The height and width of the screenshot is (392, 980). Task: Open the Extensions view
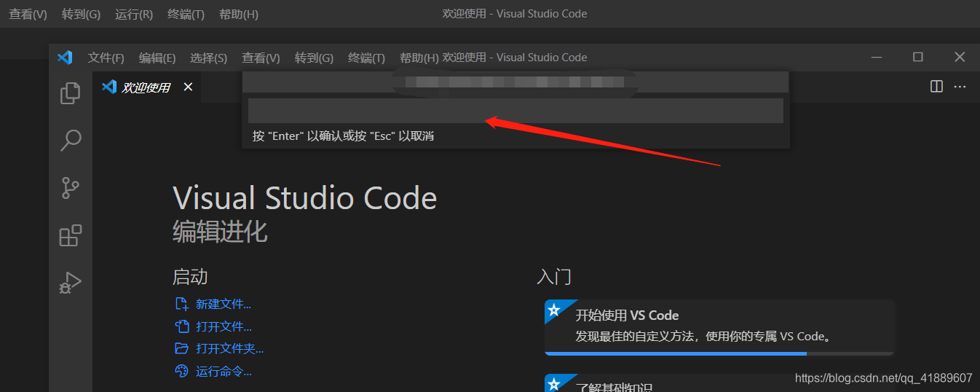[x=71, y=235]
